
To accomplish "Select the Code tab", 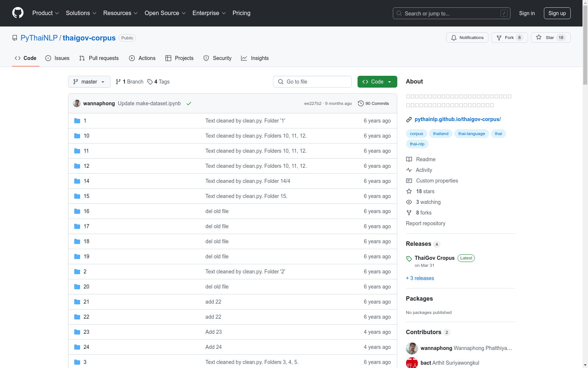I will pos(26,58).
